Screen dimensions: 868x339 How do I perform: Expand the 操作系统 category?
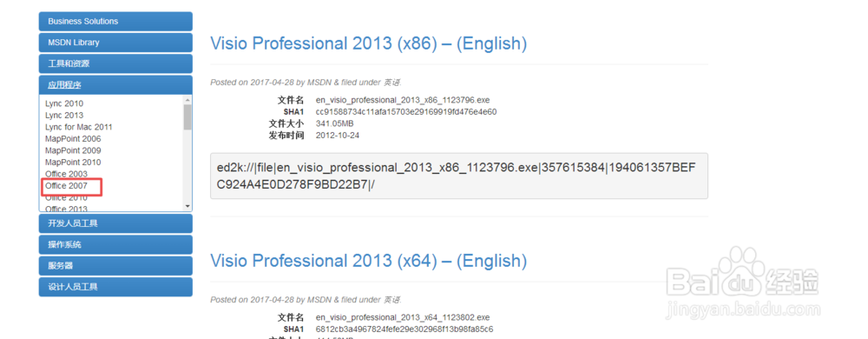[115, 245]
